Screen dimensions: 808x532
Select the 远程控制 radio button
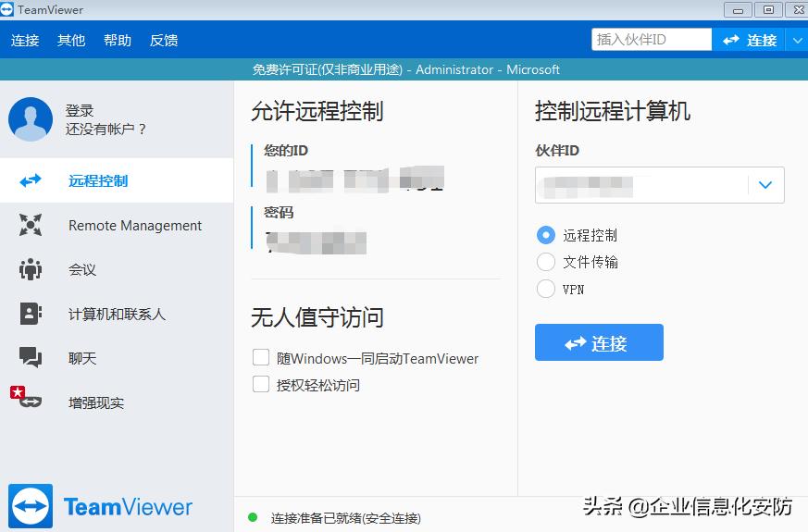(546, 235)
